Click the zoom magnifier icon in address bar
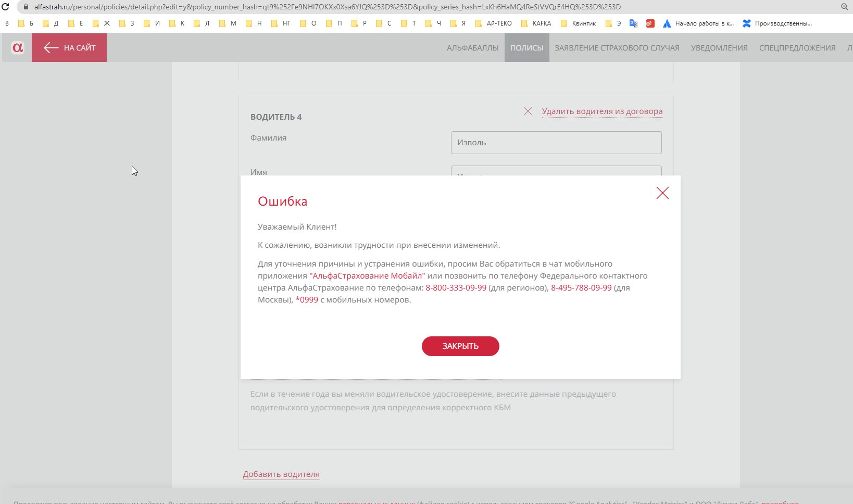The image size is (853, 504). click(x=844, y=7)
